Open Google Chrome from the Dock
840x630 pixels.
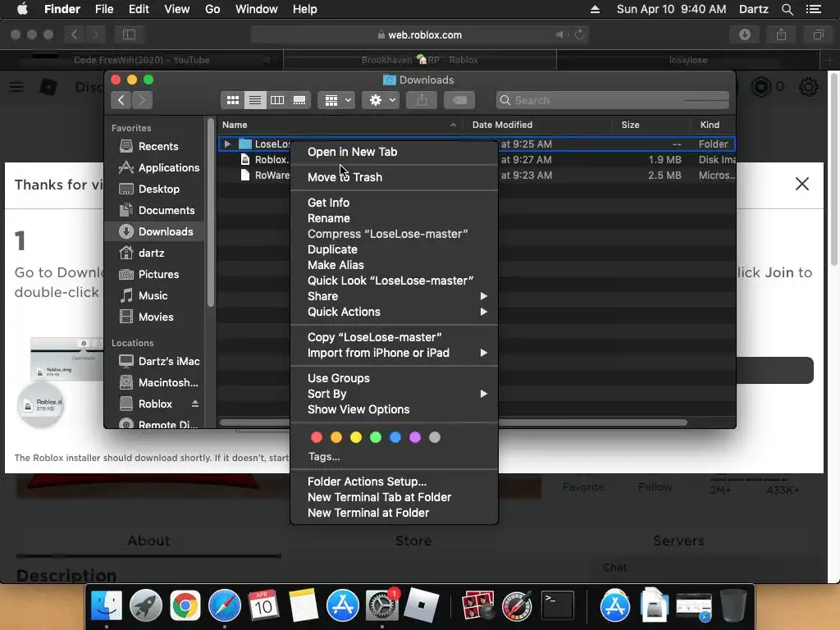click(185, 606)
